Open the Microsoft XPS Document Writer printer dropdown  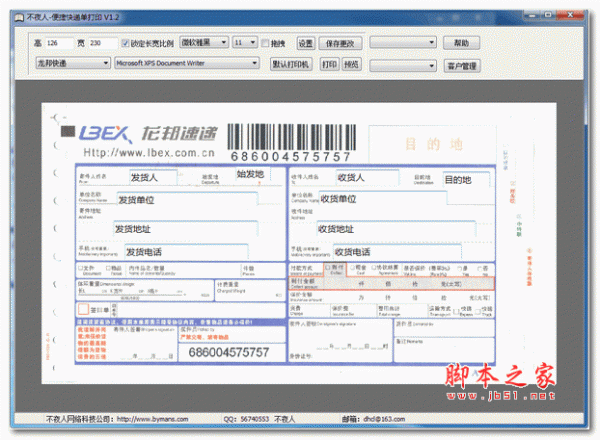click(x=187, y=63)
